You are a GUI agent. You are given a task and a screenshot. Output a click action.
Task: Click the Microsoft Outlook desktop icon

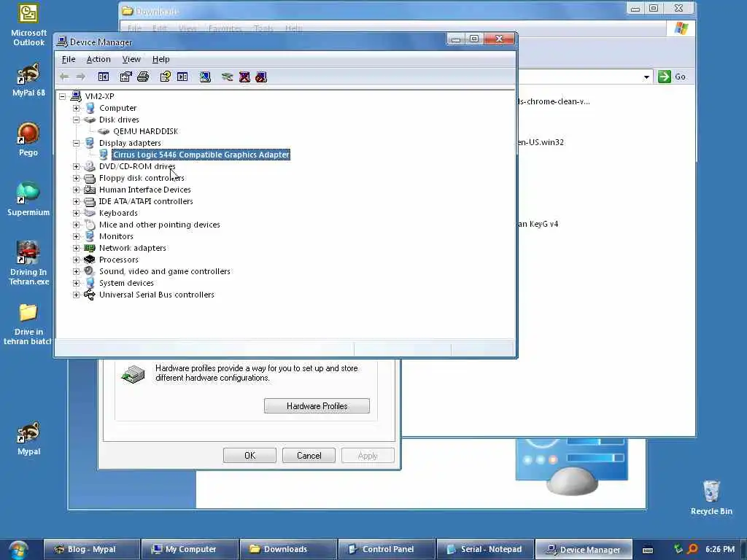point(28,26)
